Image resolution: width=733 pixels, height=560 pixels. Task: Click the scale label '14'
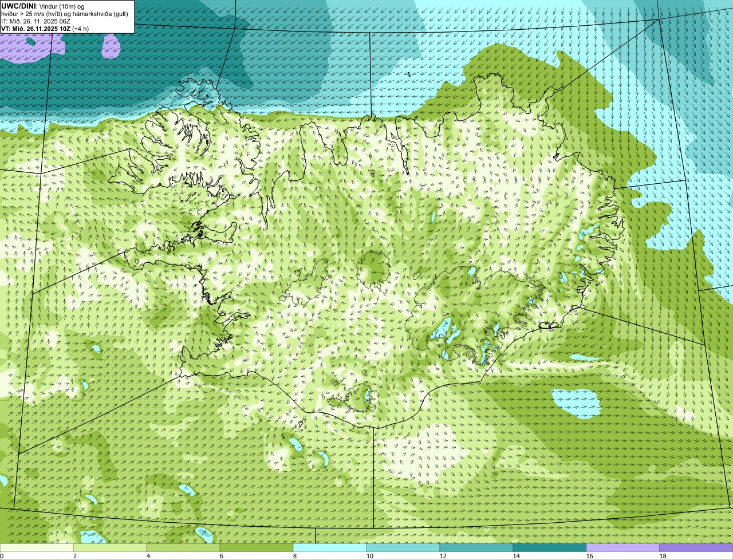517,556
